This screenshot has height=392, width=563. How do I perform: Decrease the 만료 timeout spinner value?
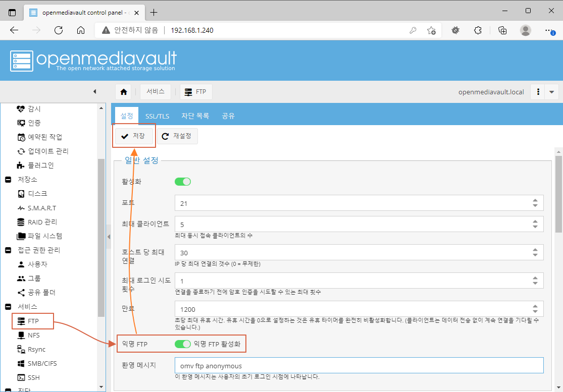point(535,311)
